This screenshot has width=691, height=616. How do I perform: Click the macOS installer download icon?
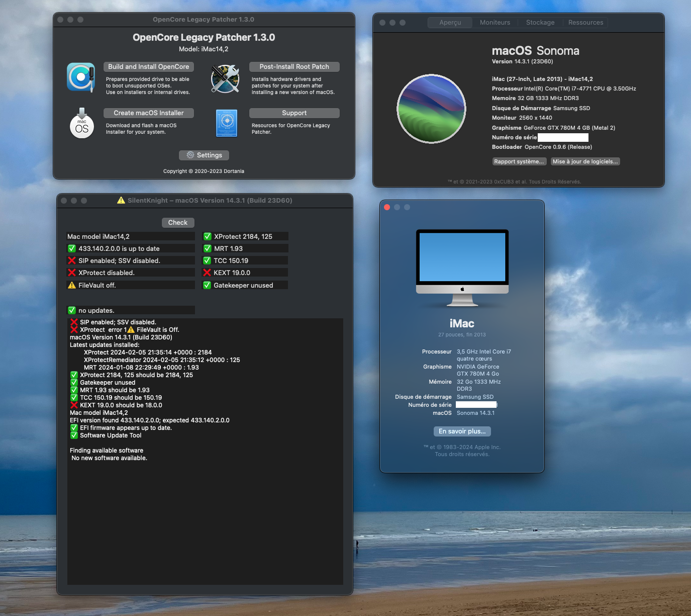pos(81,123)
